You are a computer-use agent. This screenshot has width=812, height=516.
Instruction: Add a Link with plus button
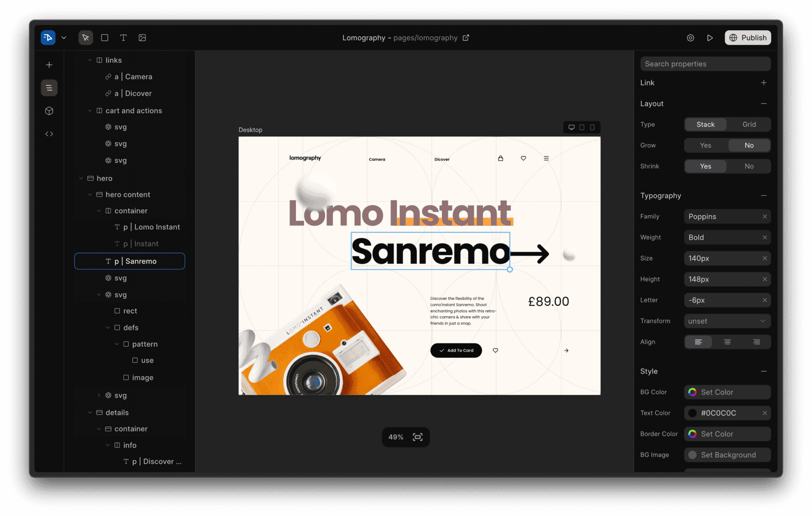(x=764, y=83)
